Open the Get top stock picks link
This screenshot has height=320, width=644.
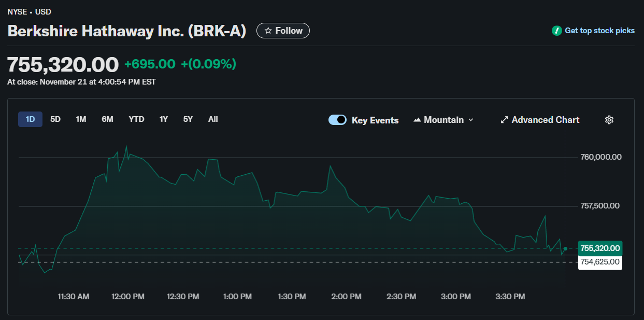[599, 31]
